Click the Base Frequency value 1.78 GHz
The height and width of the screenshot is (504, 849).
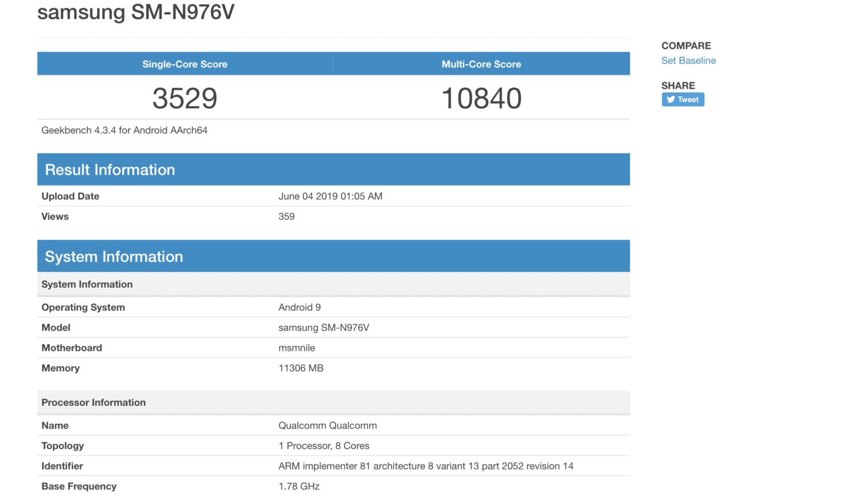pyautogui.click(x=298, y=486)
